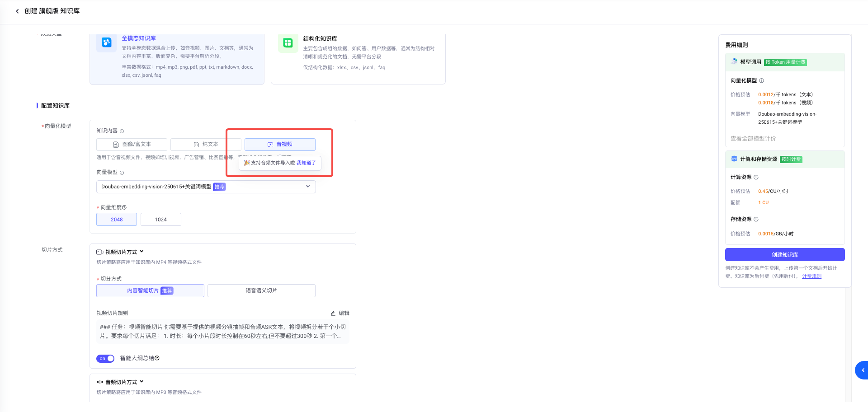The height and width of the screenshot is (412, 868).
Task: Toggle the 智能大纲总结 switch off
Action: click(105, 359)
